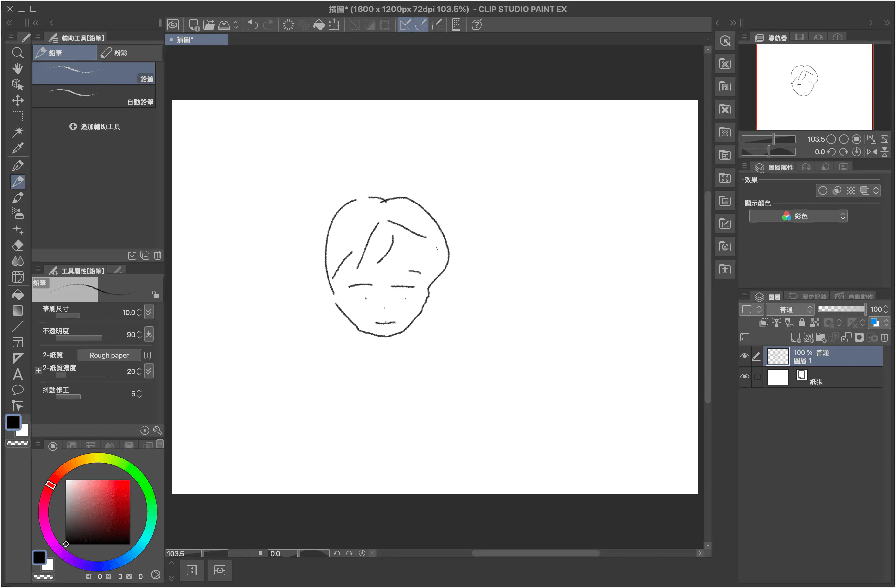The width and height of the screenshot is (896, 588).
Task: Select the Fill (bucket) tool
Action: [18, 295]
